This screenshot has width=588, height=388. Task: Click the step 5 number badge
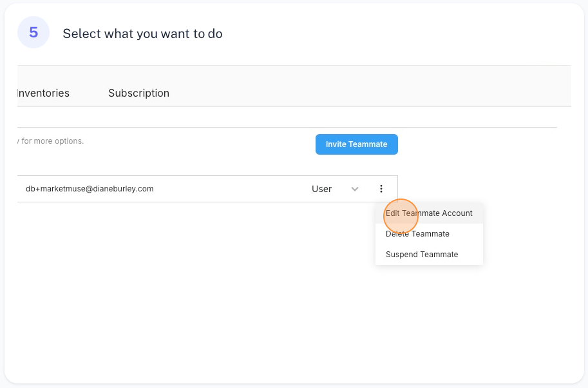[33, 32]
